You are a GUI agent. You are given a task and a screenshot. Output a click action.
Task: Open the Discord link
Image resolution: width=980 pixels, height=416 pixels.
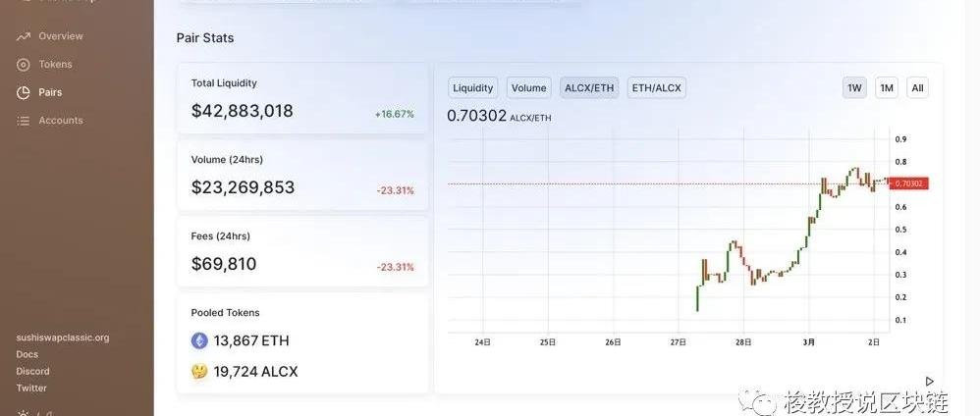coord(33,371)
